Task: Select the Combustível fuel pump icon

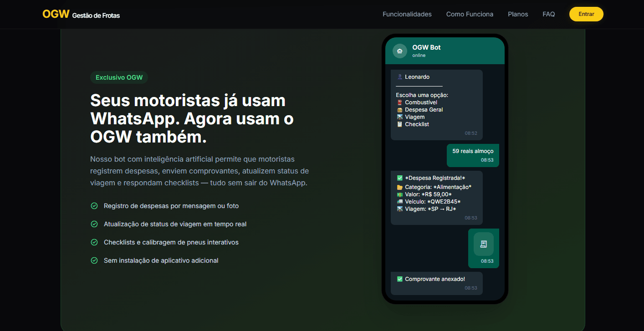Action: click(x=399, y=102)
